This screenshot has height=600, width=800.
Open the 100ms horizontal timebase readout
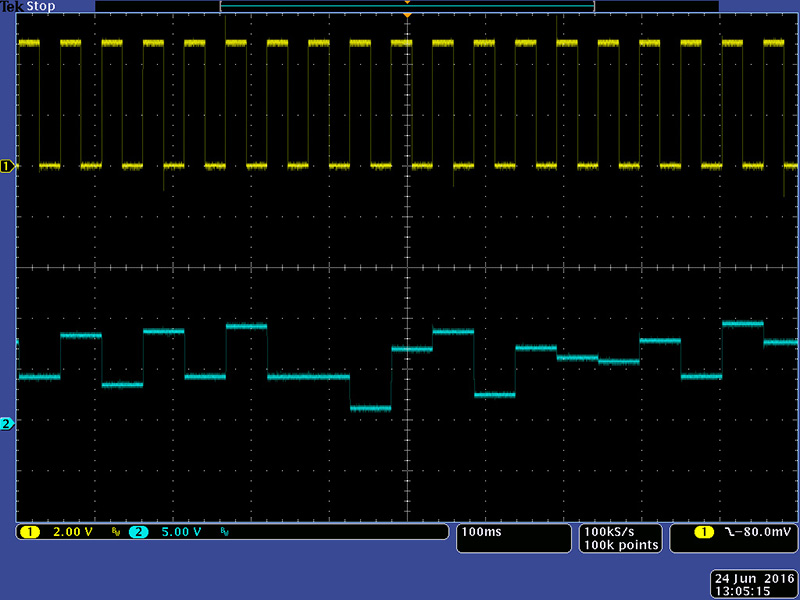pyautogui.click(x=482, y=532)
